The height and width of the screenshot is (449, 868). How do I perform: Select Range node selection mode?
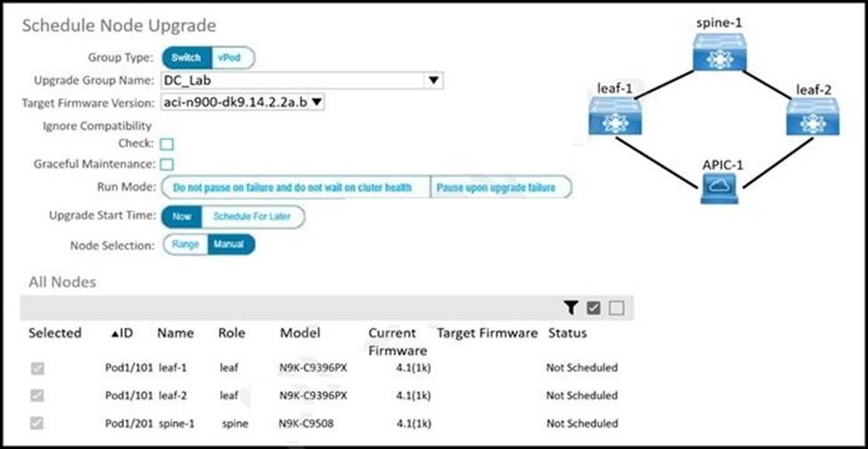click(x=185, y=244)
